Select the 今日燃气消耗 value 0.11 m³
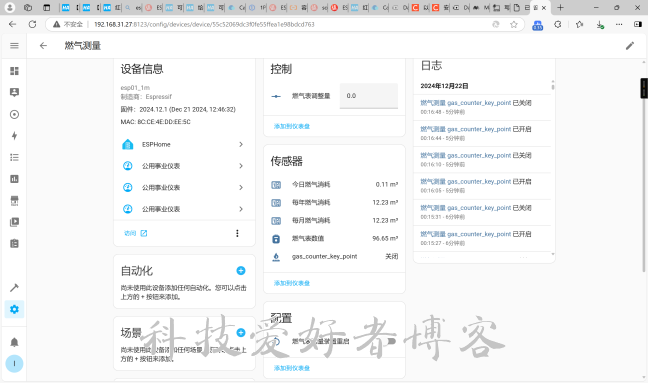 (387, 184)
